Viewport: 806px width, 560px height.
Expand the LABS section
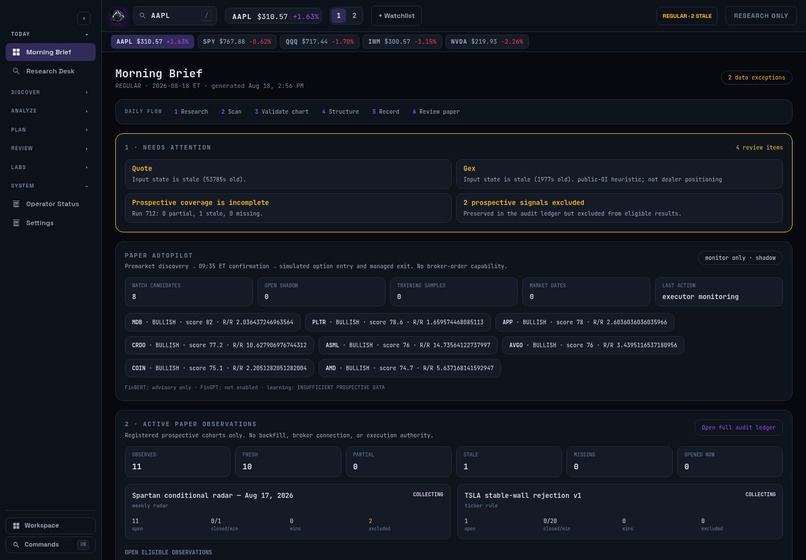click(x=50, y=167)
